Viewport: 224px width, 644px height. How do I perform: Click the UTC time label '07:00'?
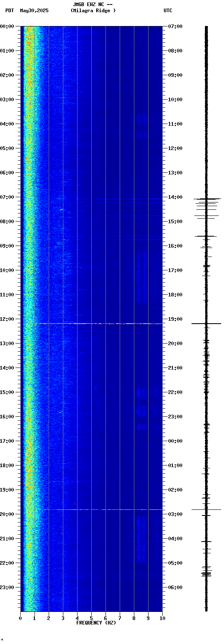pyautogui.click(x=175, y=26)
